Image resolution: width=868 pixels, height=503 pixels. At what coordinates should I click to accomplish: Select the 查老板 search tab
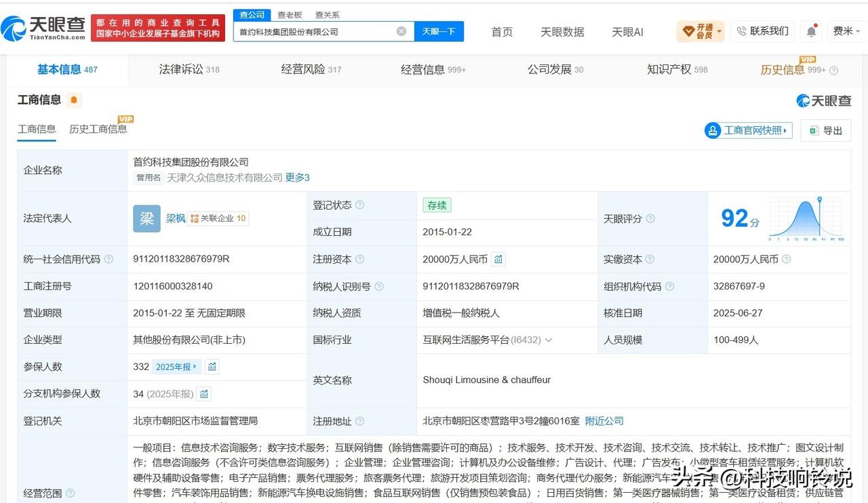pyautogui.click(x=290, y=15)
